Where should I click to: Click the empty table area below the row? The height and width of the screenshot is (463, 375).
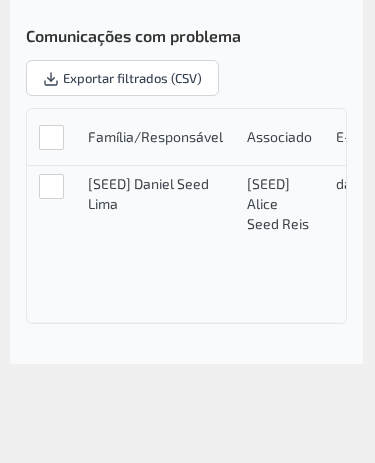186,283
